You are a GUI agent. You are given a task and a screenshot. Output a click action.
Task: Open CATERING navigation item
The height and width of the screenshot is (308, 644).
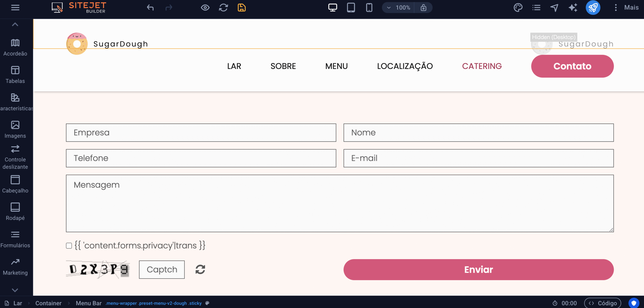pyautogui.click(x=482, y=66)
